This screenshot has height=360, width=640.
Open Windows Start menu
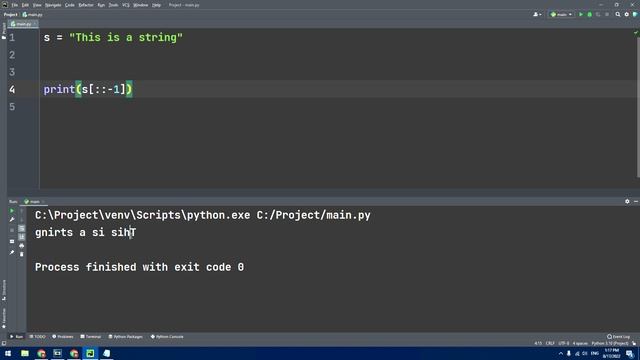8,353
